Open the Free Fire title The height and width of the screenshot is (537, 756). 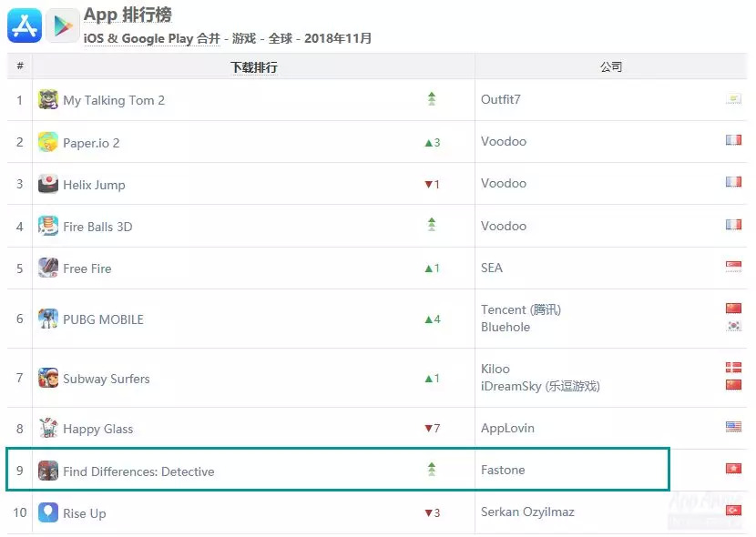tap(87, 268)
